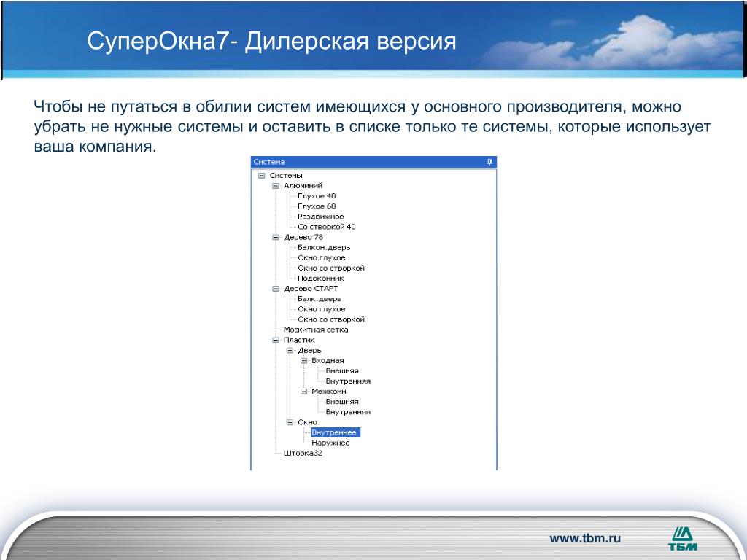This screenshot has height=560, width=747.
Task: Click the ТБМ logo
Action: coord(683,539)
